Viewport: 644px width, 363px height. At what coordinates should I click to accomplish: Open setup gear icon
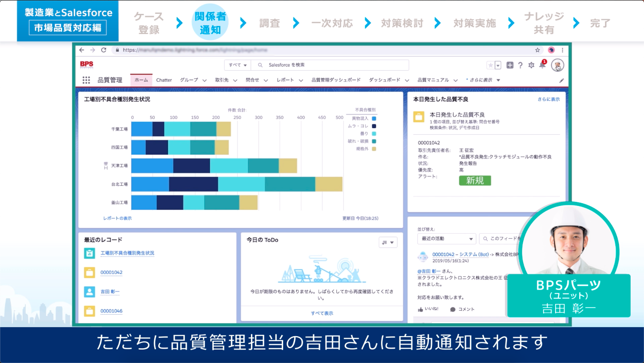531,65
